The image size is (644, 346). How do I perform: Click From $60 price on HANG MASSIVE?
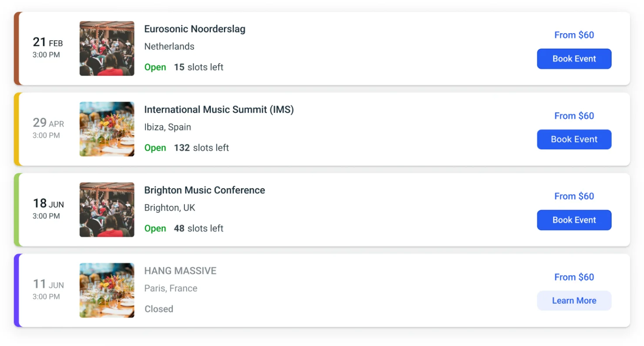pyautogui.click(x=574, y=277)
